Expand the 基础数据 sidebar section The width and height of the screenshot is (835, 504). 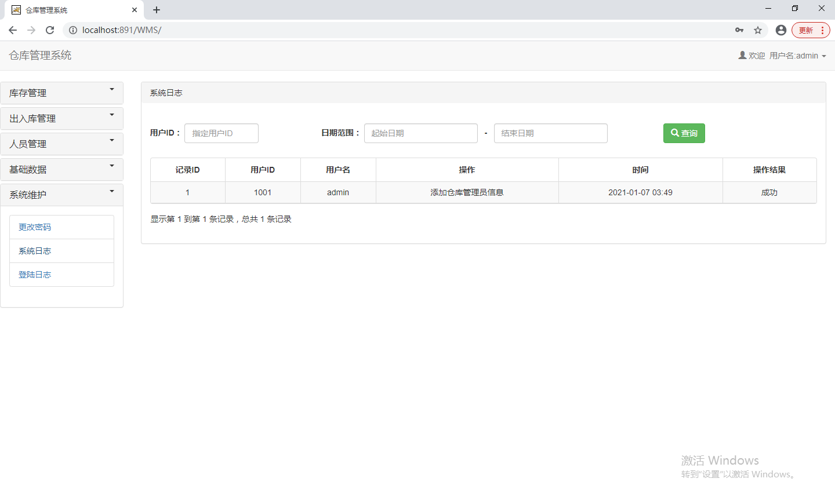[61, 169]
